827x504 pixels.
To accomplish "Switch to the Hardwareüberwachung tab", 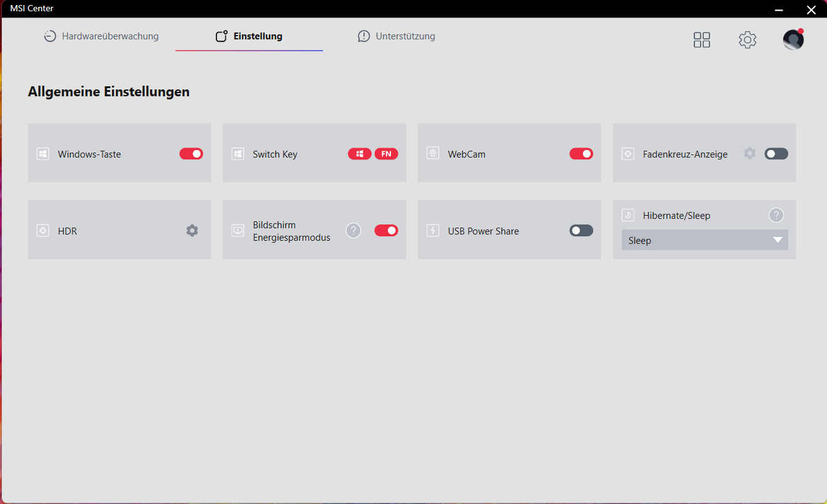I will (101, 36).
